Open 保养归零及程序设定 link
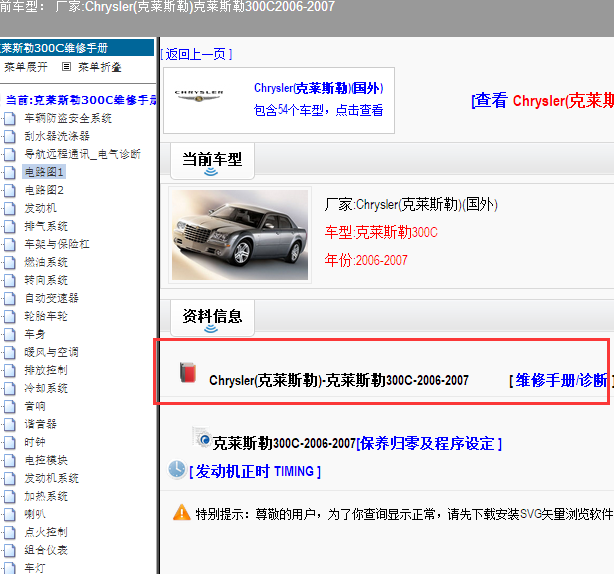This screenshot has height=574, width=614. [429, 444]
